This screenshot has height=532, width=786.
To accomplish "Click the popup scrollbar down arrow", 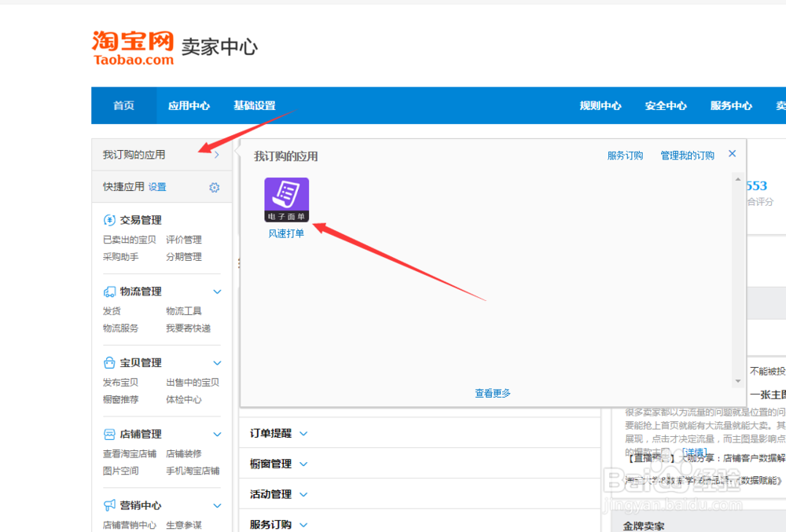I will (x=738, y=381).
